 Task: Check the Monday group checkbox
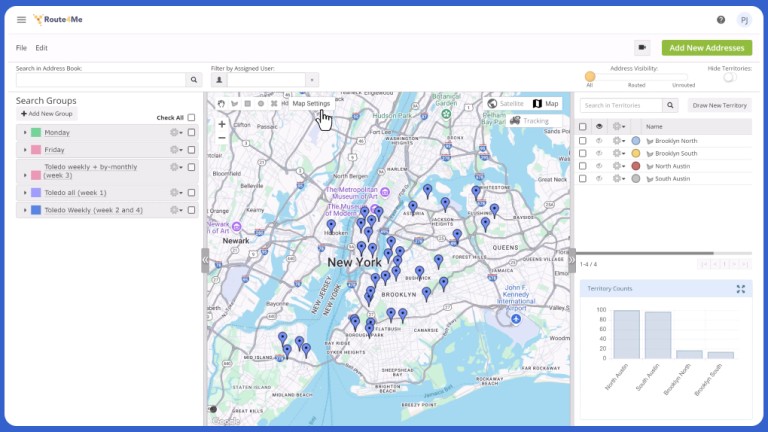(x=192, y=132)
